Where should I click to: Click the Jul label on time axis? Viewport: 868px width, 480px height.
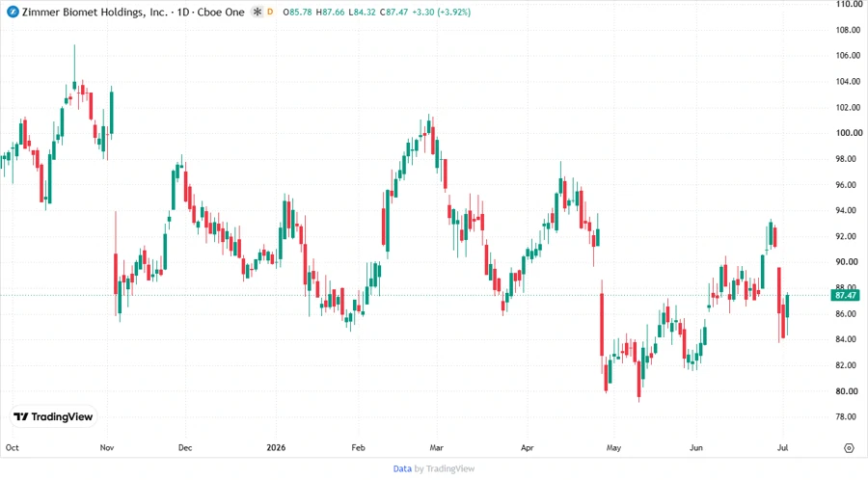click(x=782, y=447)
